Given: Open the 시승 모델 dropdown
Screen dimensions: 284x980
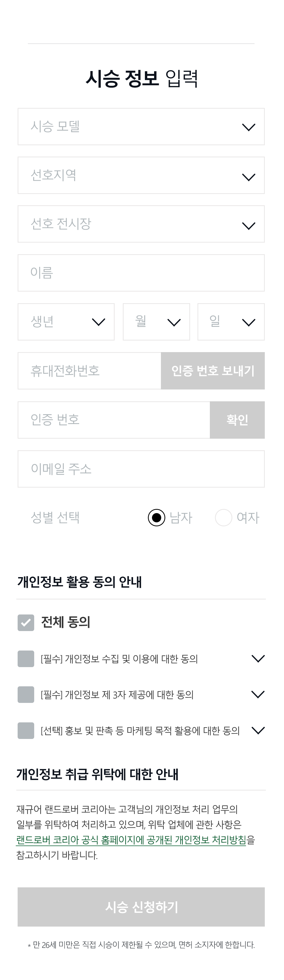Looking at the screenshot, I should tap(141, 127).
